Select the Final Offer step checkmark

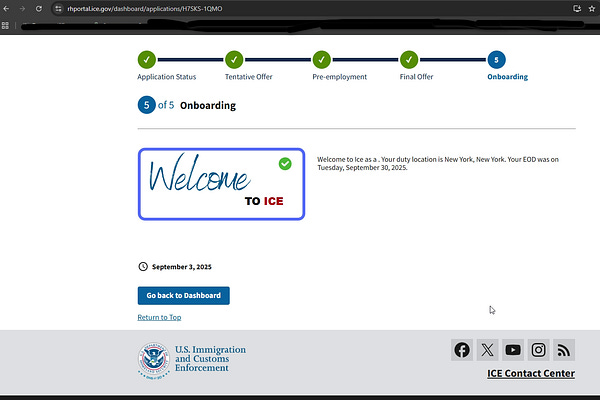[x=409, y=59]
